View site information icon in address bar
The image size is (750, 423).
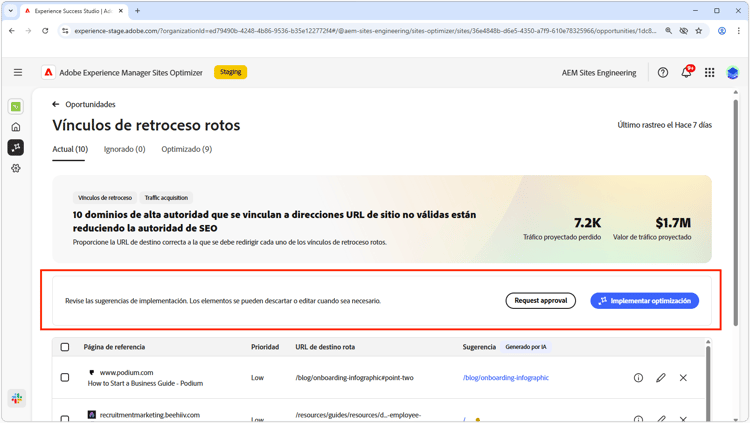[x=65, y=31]
